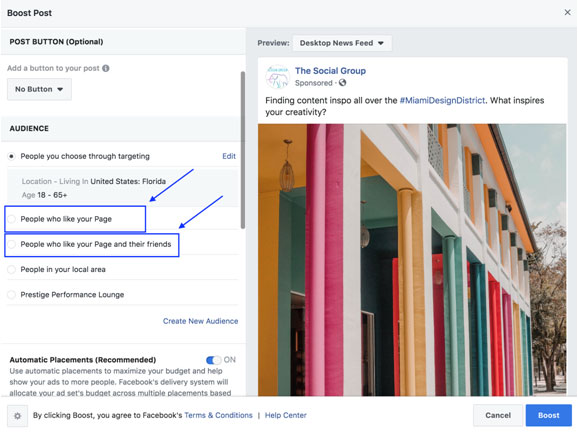Click the public globe icon beside Sponsored

point(342,83)
